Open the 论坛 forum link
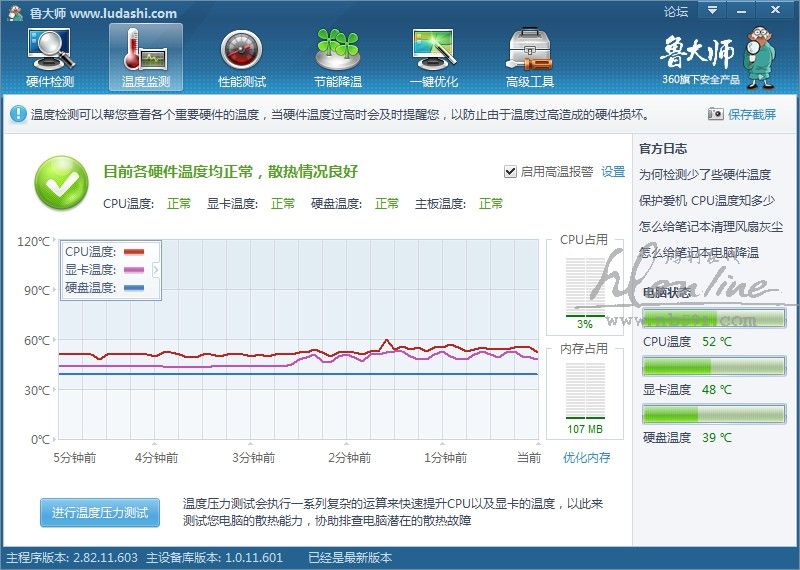The image size is (800, 570). click(676, 11)
